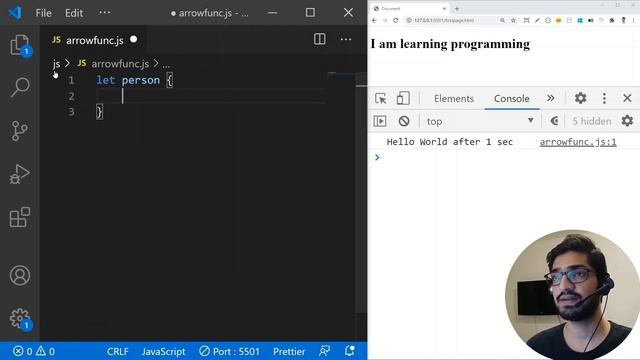Toggle the console sidebar
Screen dimensions: 640x360
coord(380,121)
